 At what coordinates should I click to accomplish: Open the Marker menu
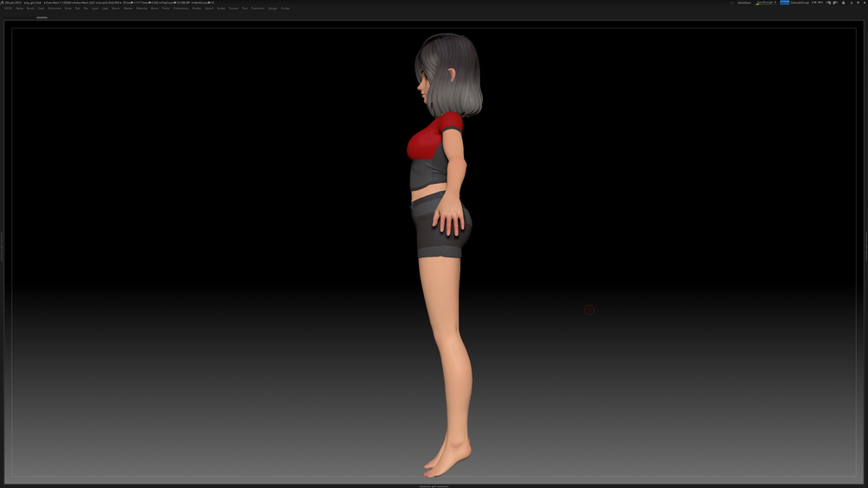[x=129, y=9]
